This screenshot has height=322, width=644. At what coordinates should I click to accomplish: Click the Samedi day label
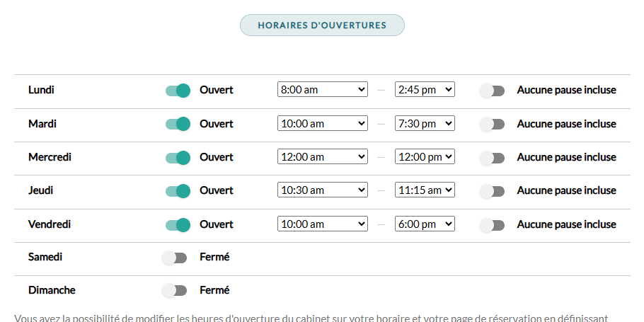click(45, 257)
